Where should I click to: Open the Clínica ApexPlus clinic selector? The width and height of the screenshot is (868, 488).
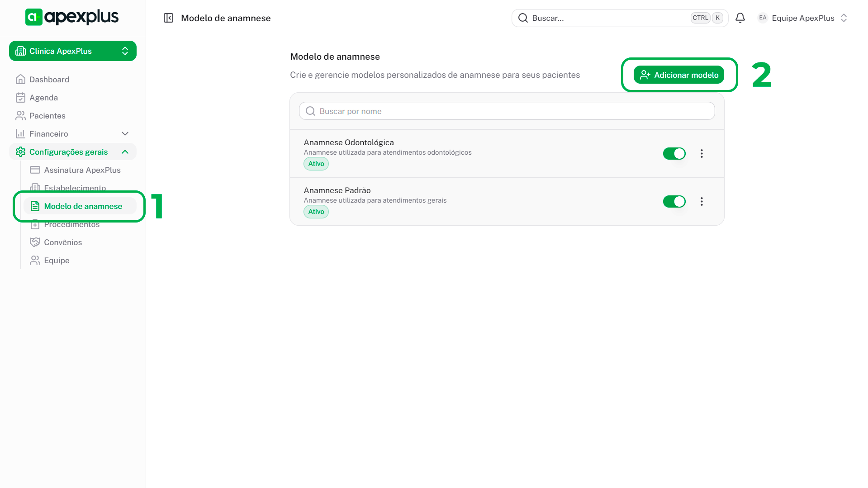tap(73, 51)
